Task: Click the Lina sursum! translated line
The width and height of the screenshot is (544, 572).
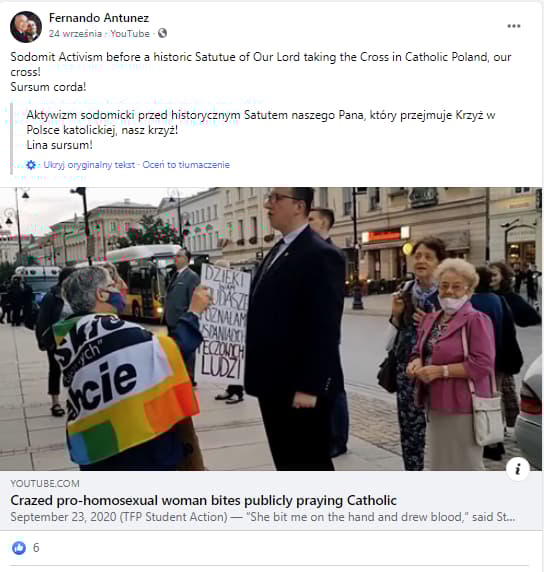Action: click(59, 145)
